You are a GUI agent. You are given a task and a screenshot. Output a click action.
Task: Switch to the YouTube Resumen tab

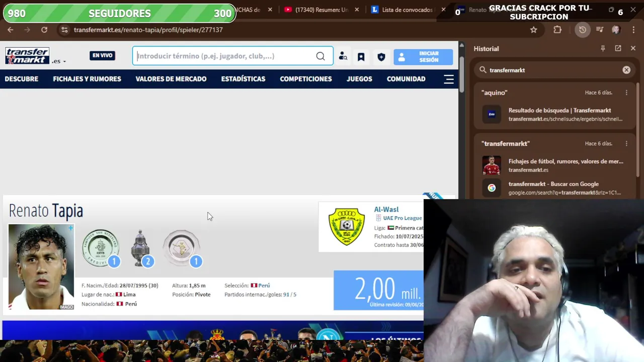click(x=316, y=10)
